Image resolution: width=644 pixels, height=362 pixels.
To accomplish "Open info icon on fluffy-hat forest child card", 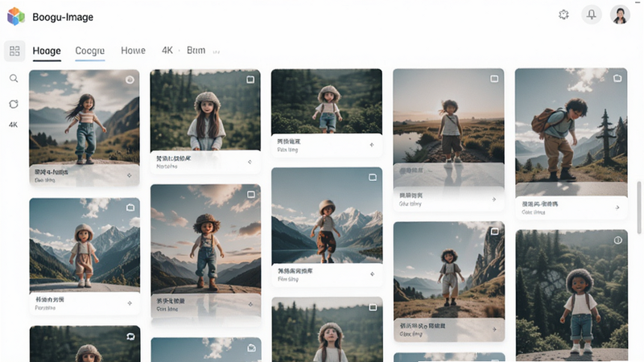I will (x=617, y=240).
